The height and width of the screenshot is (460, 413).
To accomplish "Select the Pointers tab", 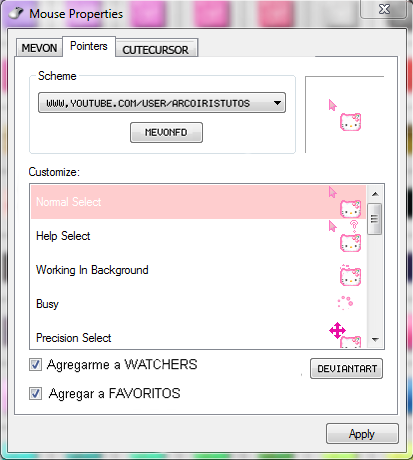I will click(x=89, y=46).
